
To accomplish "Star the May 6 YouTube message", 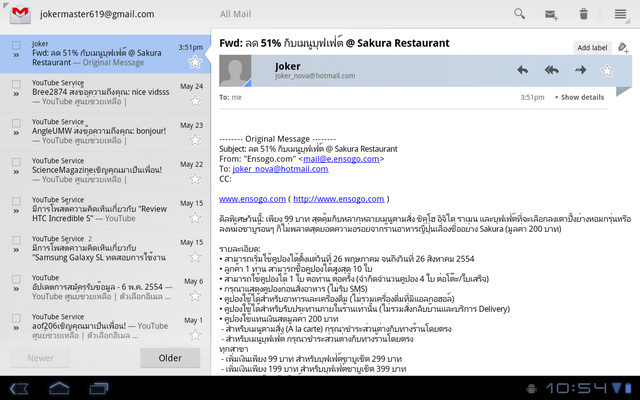I will click(195, 296).
